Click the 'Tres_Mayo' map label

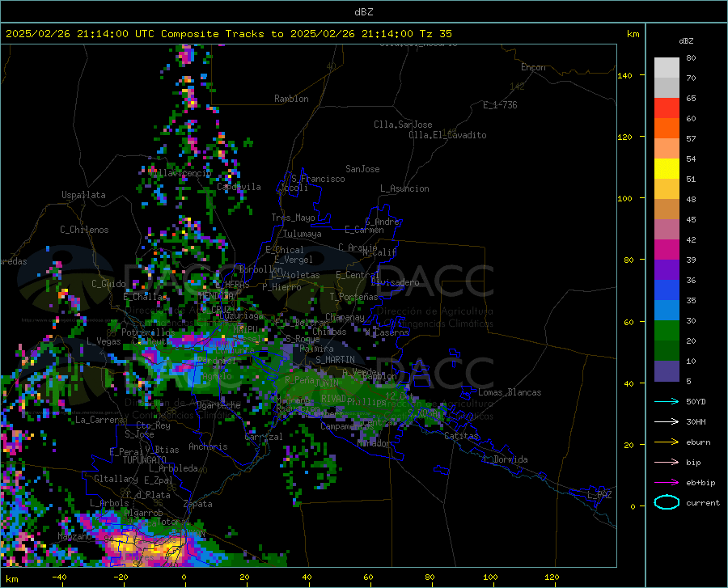coord(293,218)
